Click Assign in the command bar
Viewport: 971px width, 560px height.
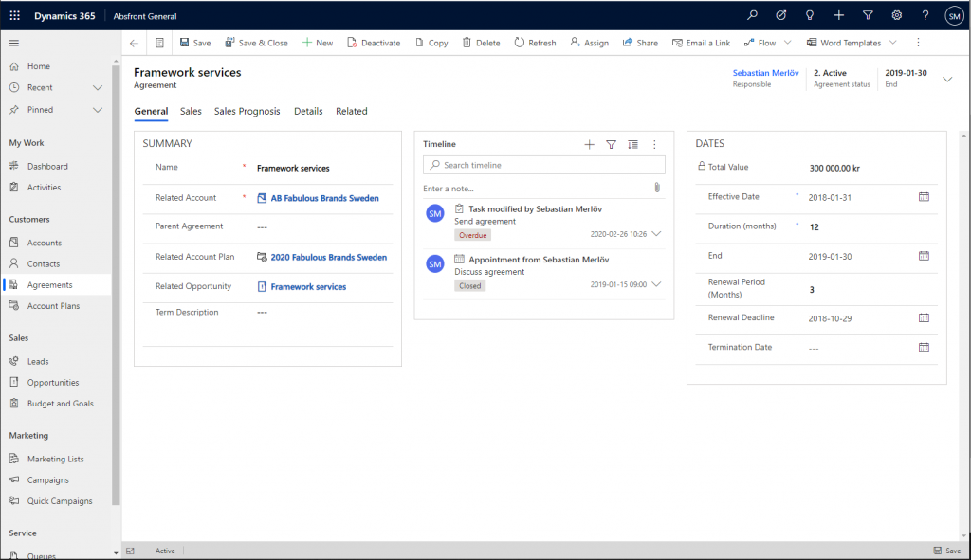click(x=590, y=43)
